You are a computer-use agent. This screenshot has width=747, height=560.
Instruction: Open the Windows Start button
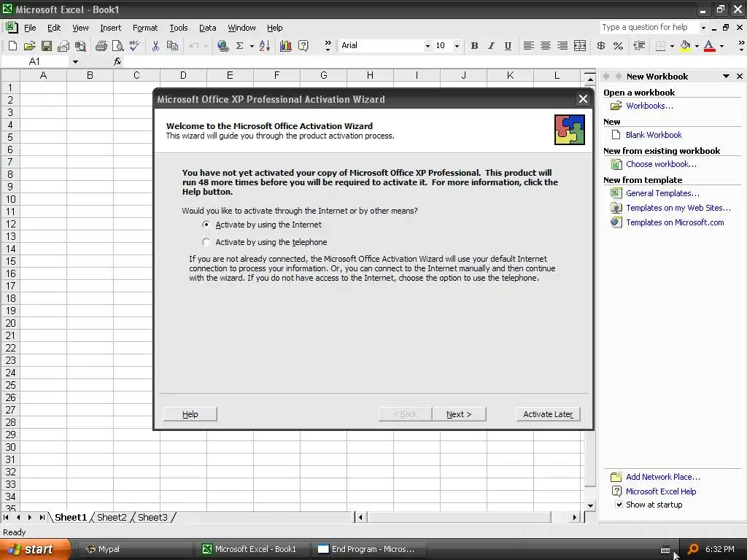(x=34, y=549)
